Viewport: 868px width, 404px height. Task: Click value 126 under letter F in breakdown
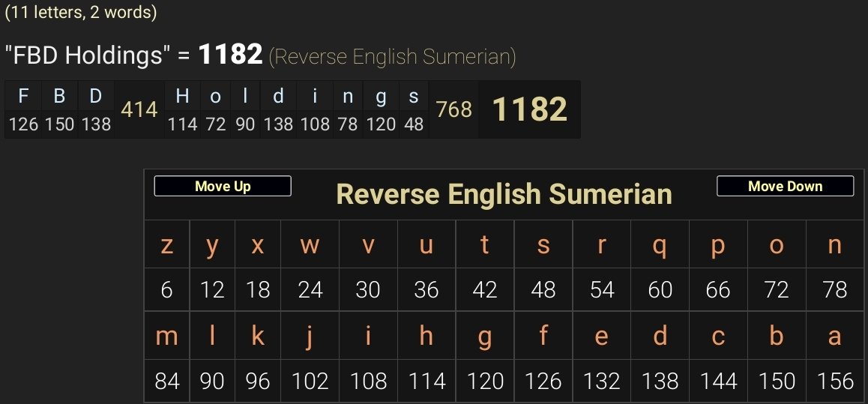[23, 124]
